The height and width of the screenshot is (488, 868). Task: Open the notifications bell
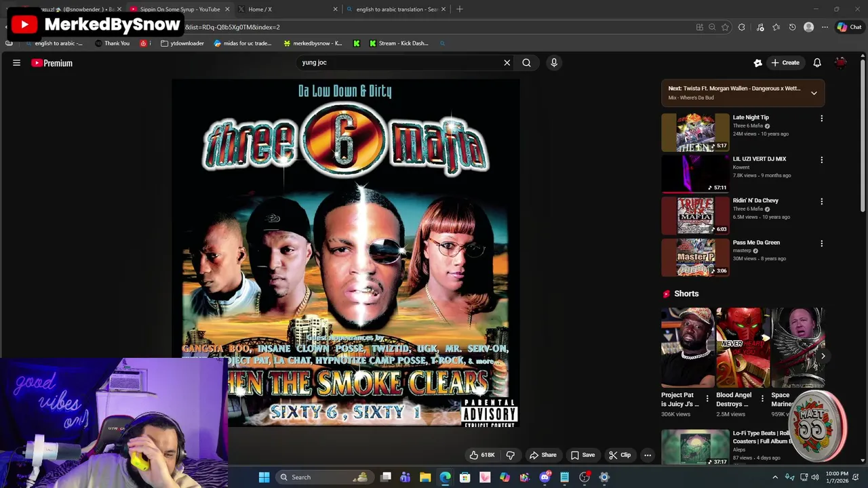(817, 62)
